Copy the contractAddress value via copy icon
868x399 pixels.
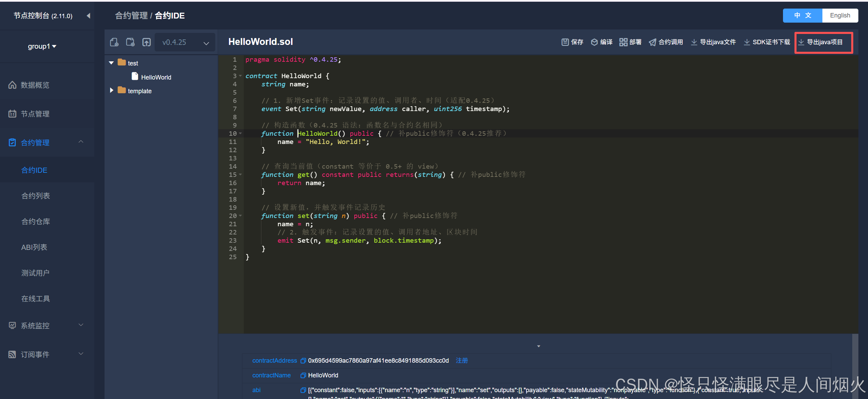303,361
